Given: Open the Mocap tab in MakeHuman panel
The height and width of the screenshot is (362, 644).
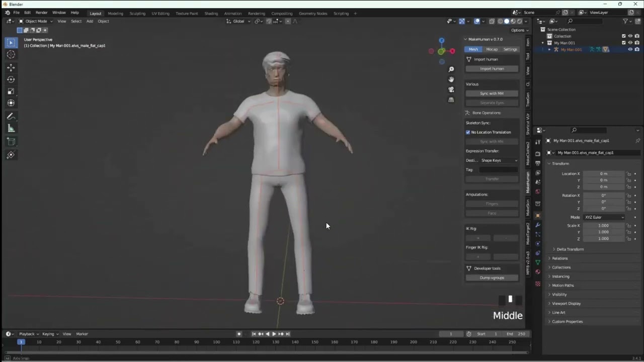Looking at the screenshot, I should (x=492, y=49).
